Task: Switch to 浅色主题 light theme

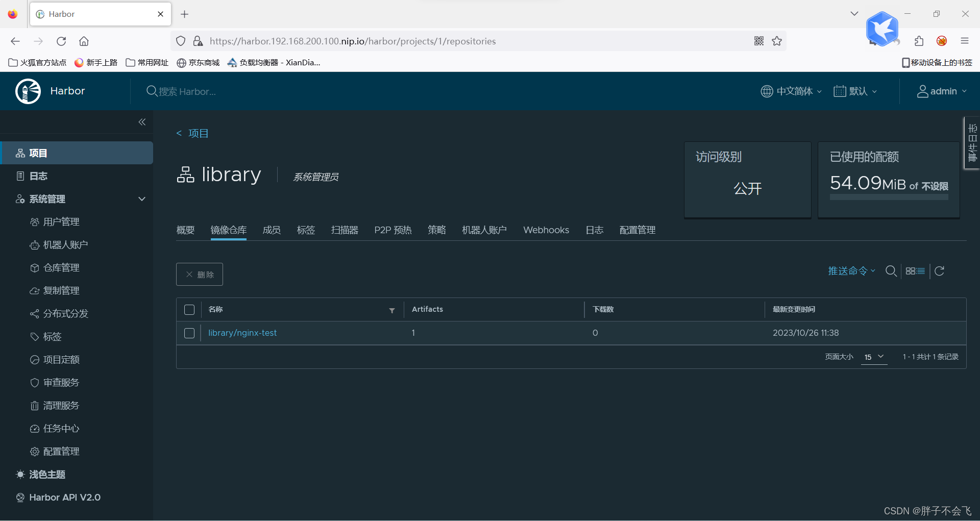Action: click(x=47, y=474)
